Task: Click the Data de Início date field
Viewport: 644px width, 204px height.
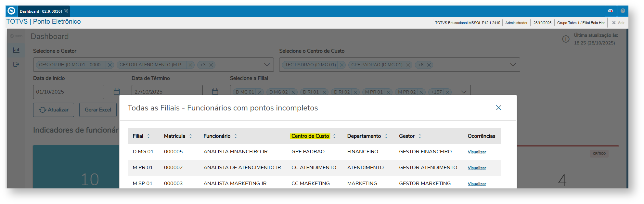Action: (x=68, y=92)
